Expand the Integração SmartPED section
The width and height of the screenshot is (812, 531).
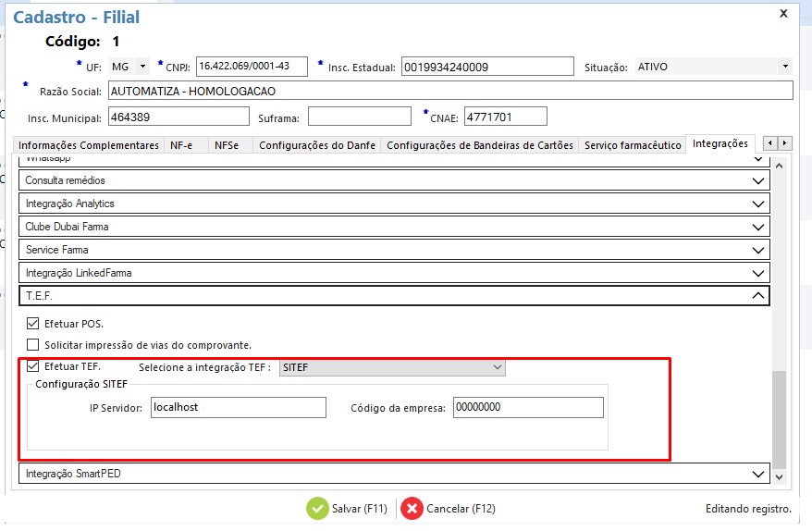(x=758, y=474)
